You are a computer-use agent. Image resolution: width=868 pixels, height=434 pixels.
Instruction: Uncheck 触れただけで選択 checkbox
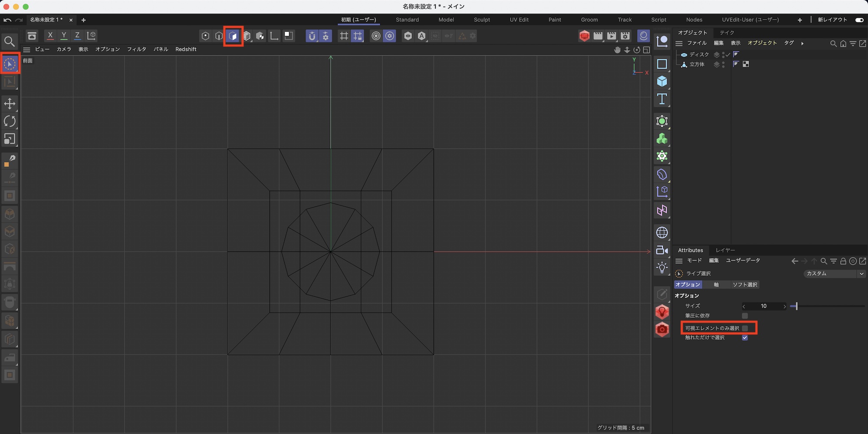click(745, 338)
